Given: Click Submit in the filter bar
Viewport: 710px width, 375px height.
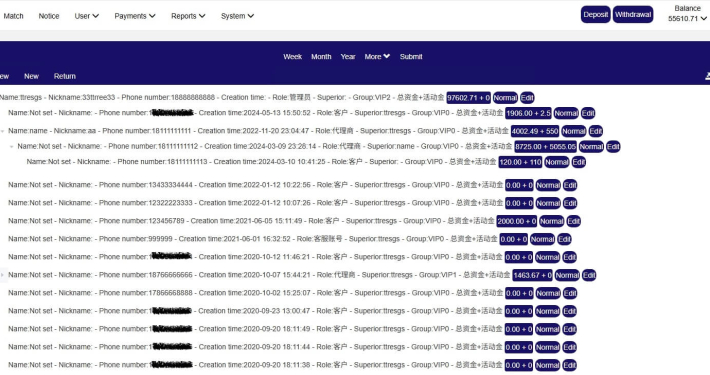Looking at the screenshot, I should point(411,57).
